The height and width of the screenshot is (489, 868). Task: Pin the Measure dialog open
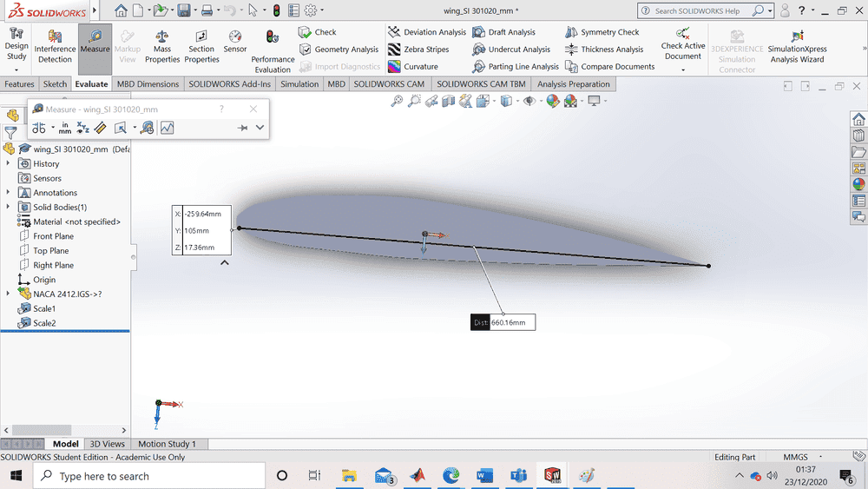243,128
